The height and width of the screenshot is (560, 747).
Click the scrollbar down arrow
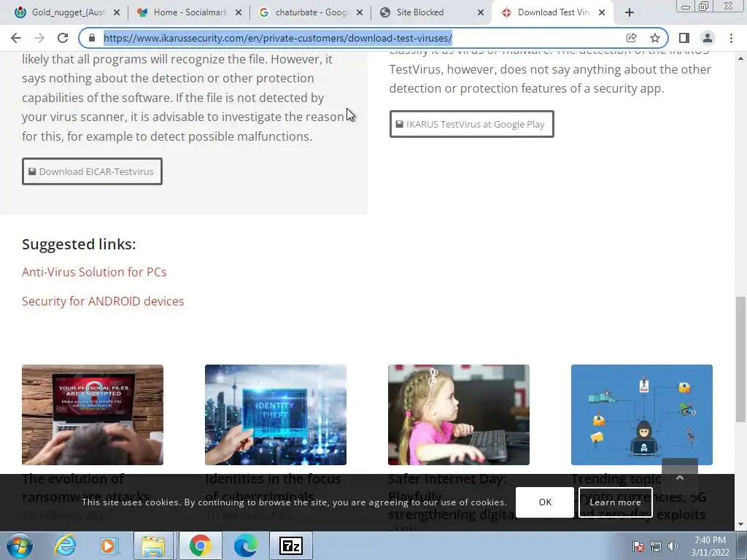740,525
